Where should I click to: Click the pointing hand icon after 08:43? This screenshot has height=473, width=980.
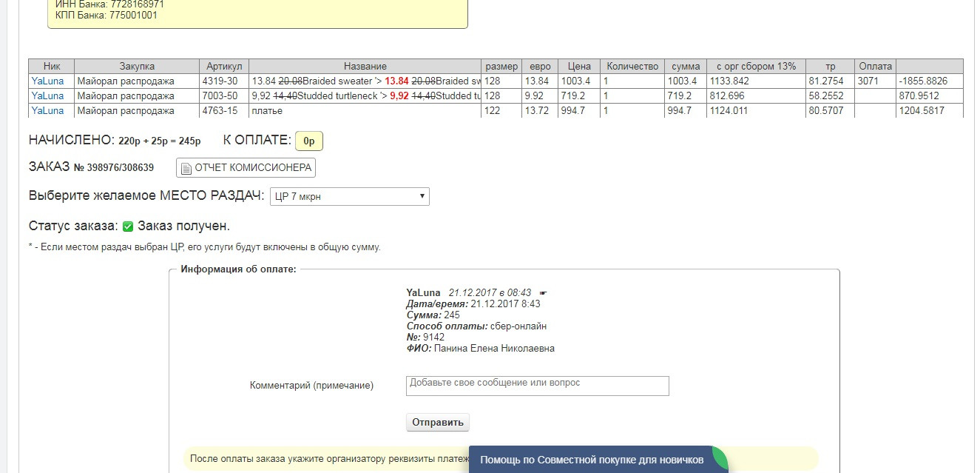click(x=544, y=293)
